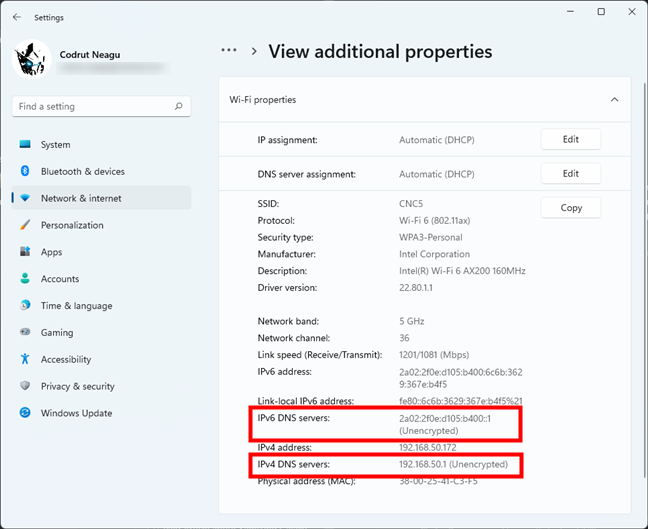The image size is (648, 529).
Task: Click the Find a setting search box
Action: [101, 106]
